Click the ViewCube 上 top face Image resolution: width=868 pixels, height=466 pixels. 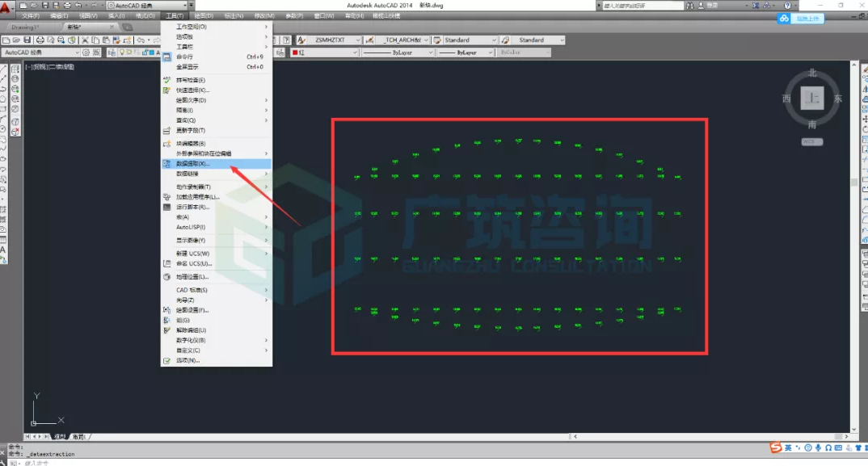pos(812,98)
